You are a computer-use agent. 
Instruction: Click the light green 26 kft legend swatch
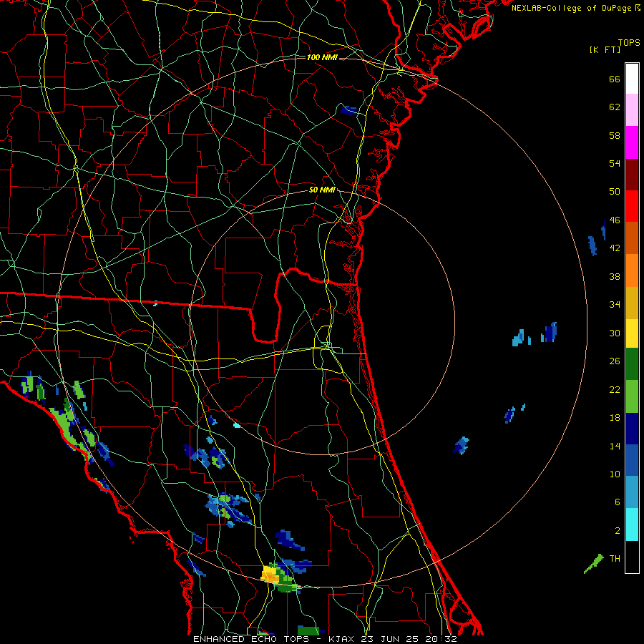click(632, 396)
